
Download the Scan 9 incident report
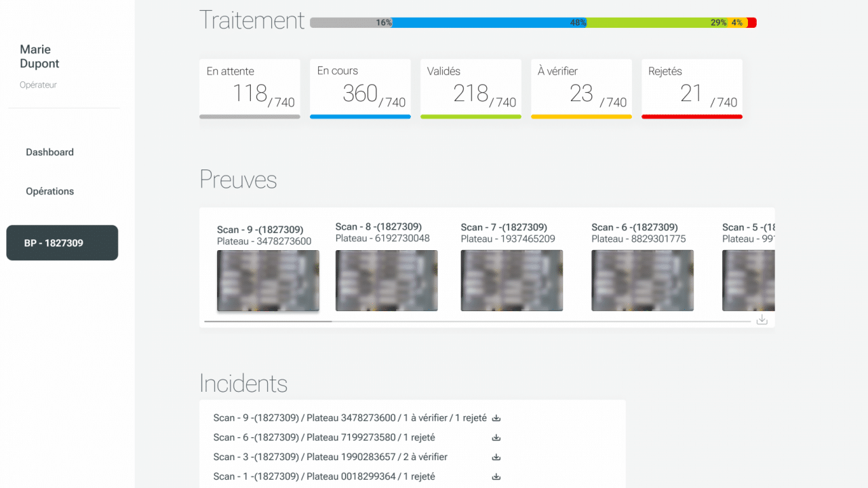[x=496, y=418]
